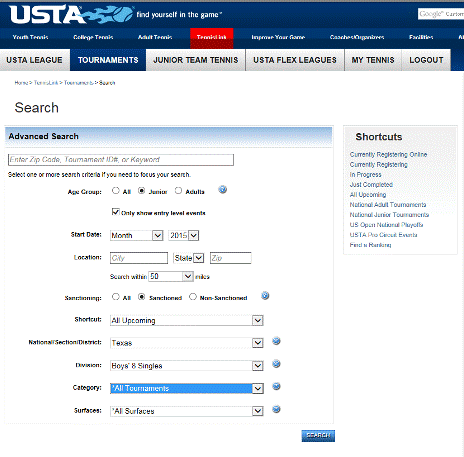Viewport: 464px width, 457px height.
Task: Select the red TennisLink menu item
Action: click(212, 38)
